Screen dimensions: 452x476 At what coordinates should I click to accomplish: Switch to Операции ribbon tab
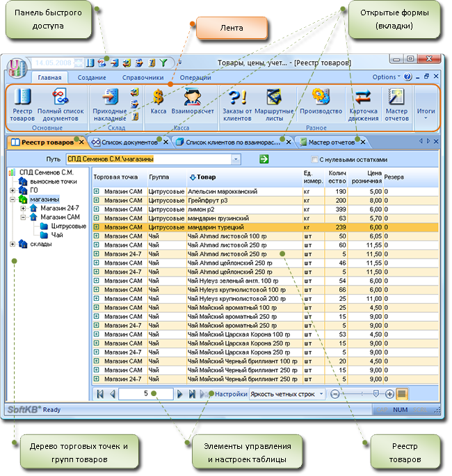pos(195,77)
